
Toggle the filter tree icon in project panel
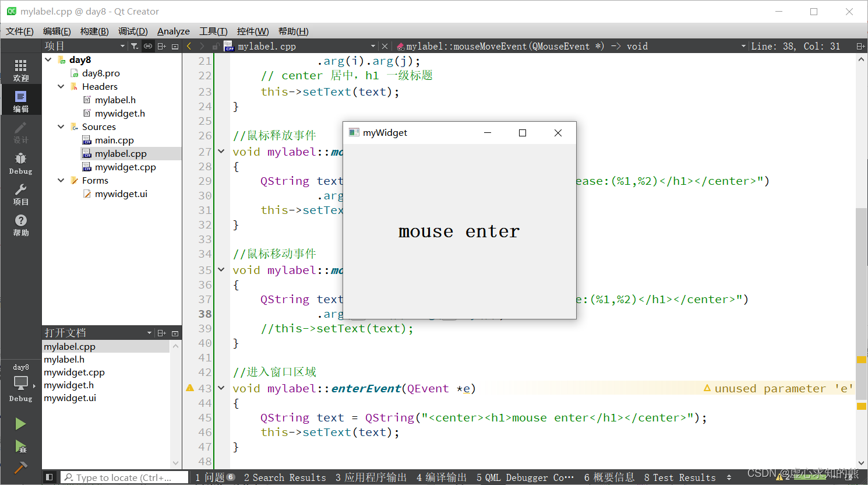[135, 45]
